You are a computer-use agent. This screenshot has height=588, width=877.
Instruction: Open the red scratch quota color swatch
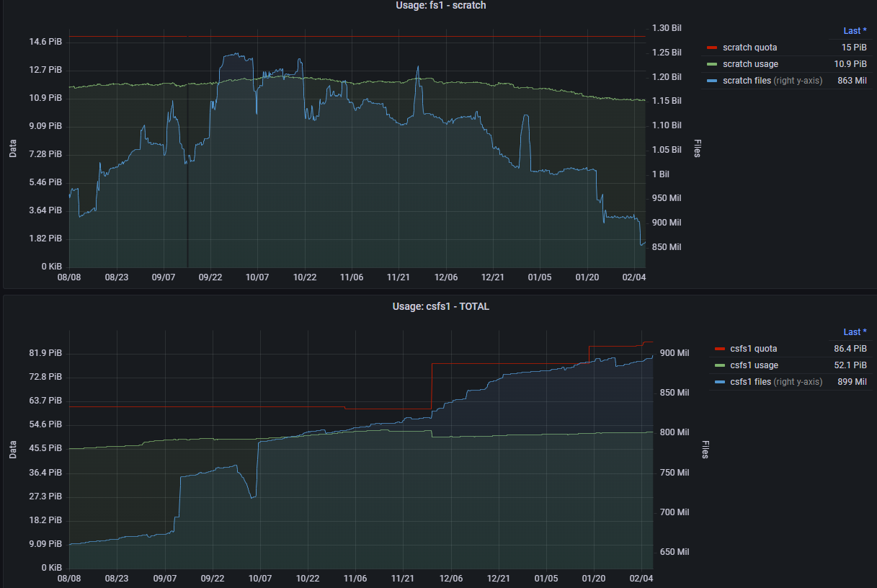pos(712,48)
